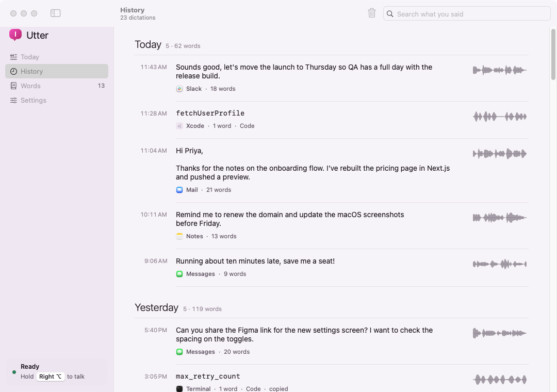557x392 pixels.
Task: Click the Mail app icon on Hi Priya entry
Action: pos(179,190)
